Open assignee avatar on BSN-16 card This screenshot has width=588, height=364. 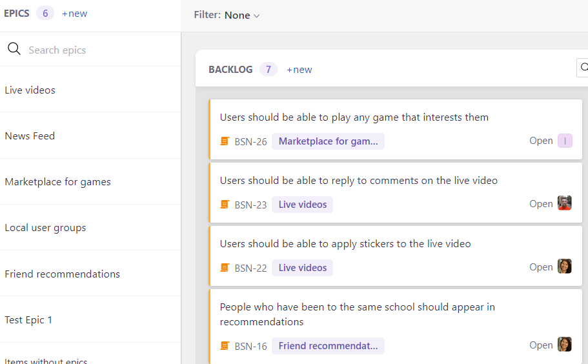[564, 345]
